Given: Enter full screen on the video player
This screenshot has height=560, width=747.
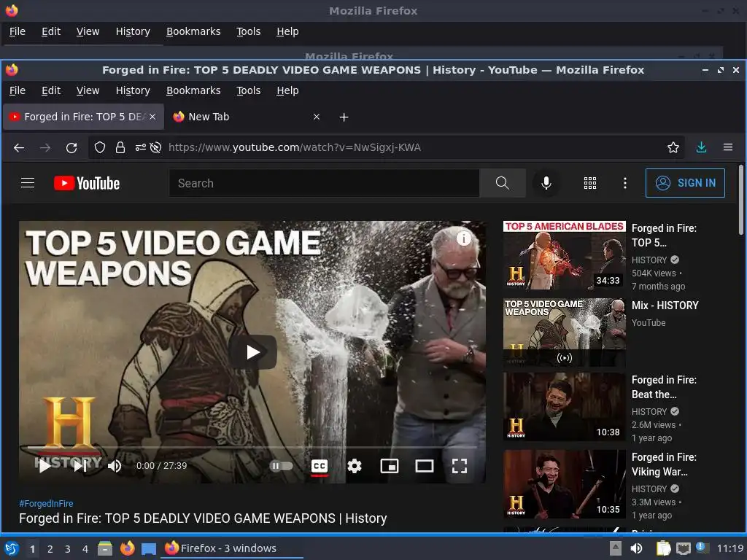Looking at the screenshot, I should 460,466.
